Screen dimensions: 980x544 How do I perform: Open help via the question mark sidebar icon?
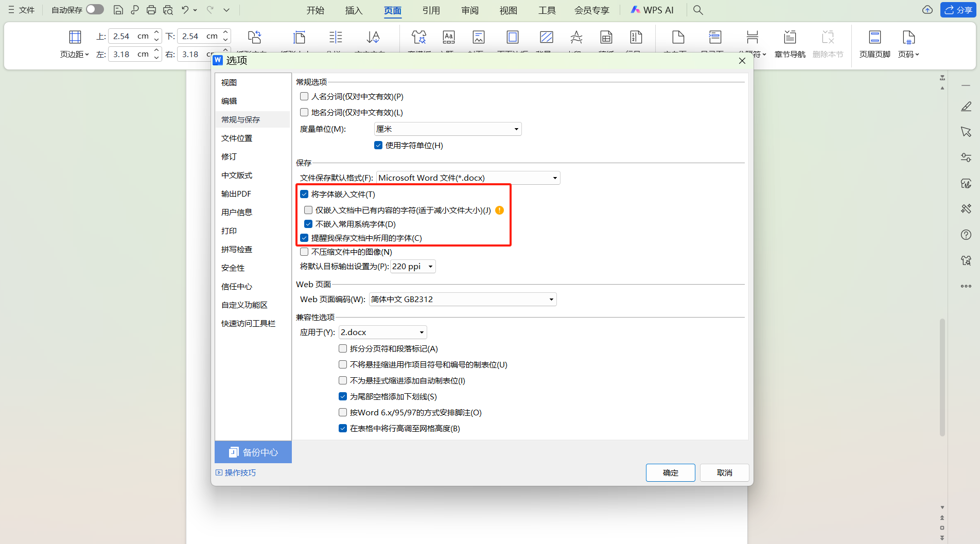coord(966,235)
